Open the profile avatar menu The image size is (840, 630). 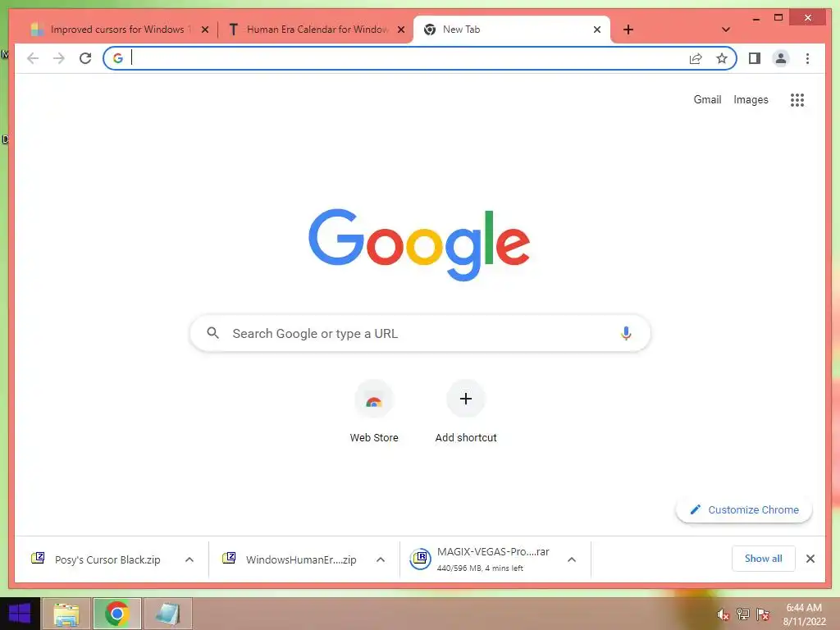tap(781, 58)
